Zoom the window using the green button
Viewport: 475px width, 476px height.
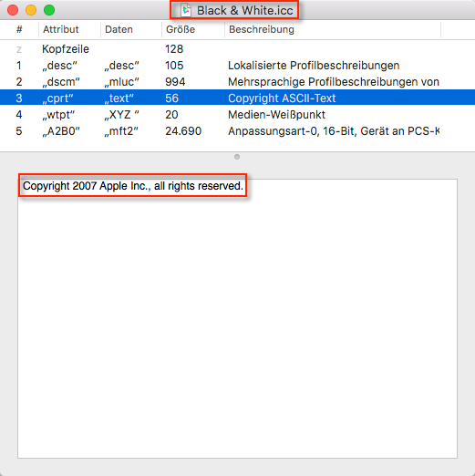coord(49,10)
